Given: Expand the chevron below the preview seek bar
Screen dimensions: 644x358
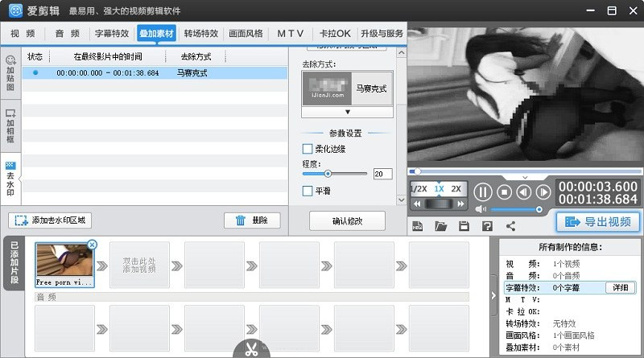Looking at the screenshot, I should [x=525, y=177].
